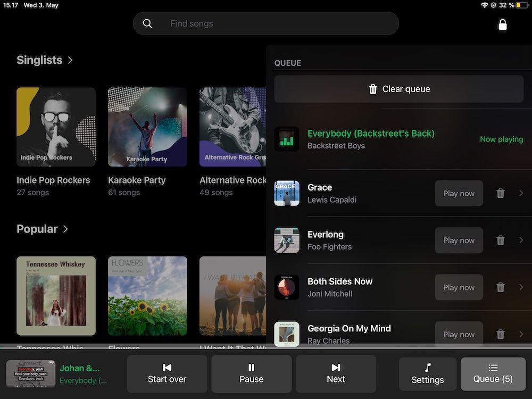Click the search magnifier icon
Viewport: 532px width, 399px height.
click(x=148, y=23)
